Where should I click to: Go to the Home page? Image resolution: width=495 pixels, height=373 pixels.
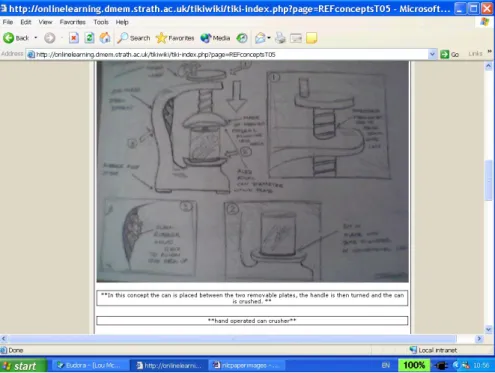point(105,38)
